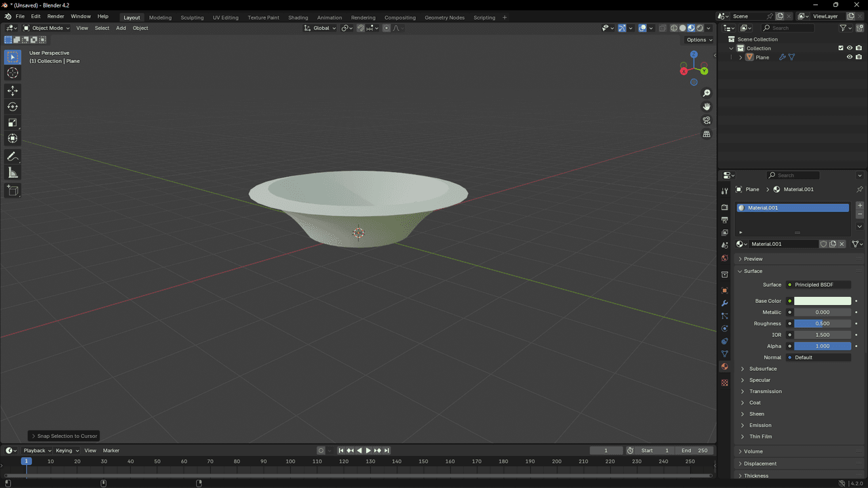Select the Move tool in toolbar

(12, 91)
